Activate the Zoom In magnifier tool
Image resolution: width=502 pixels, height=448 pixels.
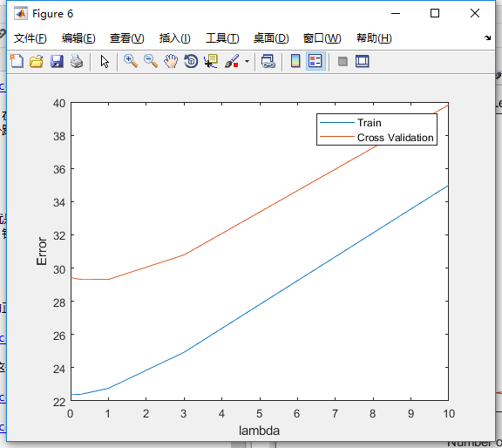(131, 61)
